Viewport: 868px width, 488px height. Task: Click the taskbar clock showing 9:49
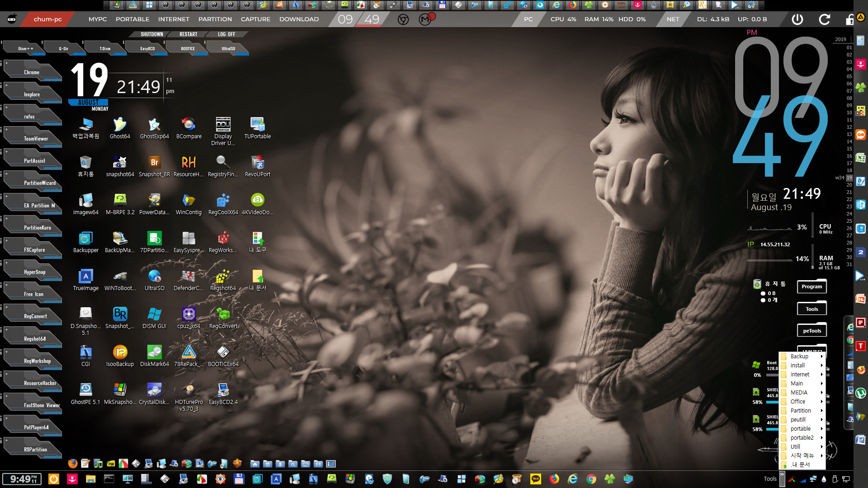tap(22, 479)
